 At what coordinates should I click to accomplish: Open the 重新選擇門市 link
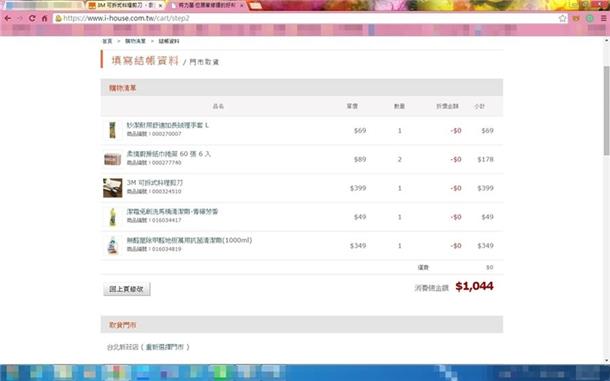click(168, 347)
